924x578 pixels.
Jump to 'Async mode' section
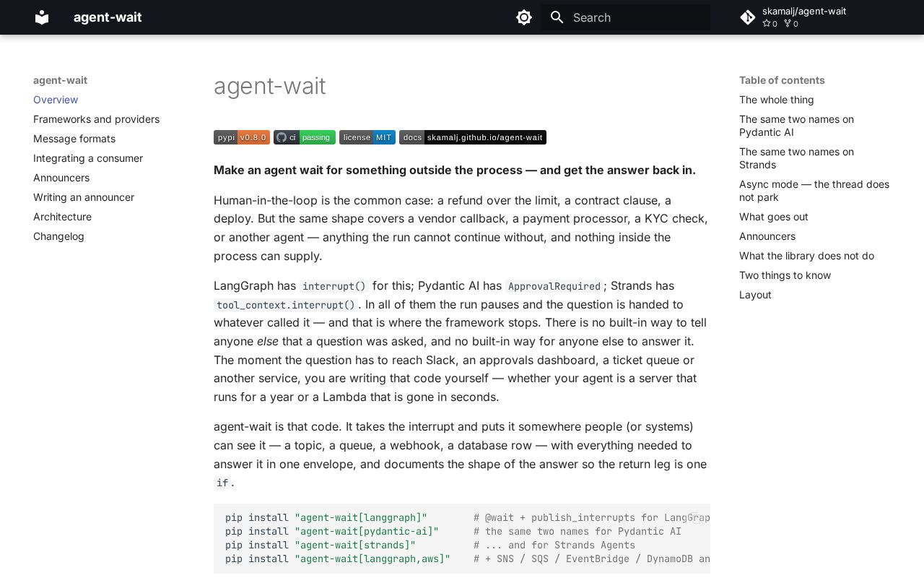[x=814, y=191]
